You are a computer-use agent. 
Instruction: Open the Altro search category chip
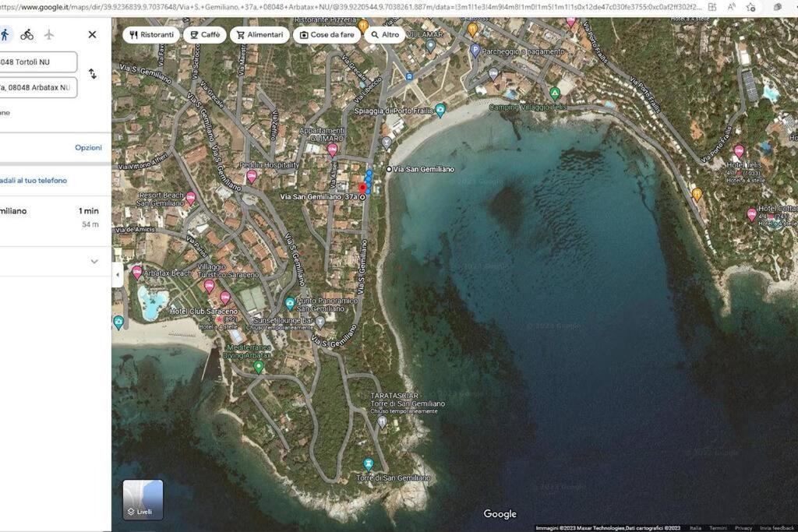click(x=385, y=34)
